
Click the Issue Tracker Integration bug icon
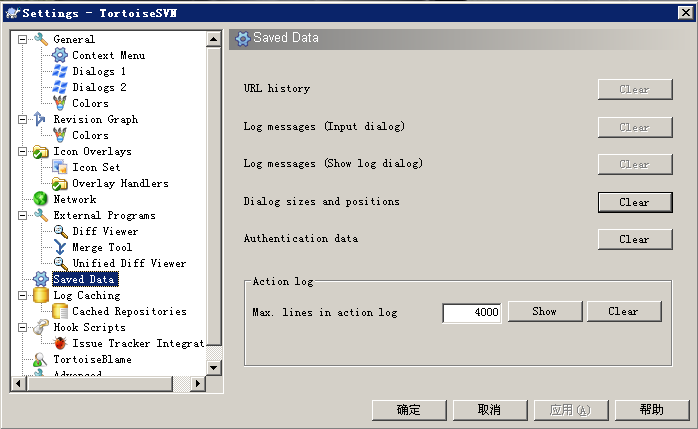coord(60,343)
